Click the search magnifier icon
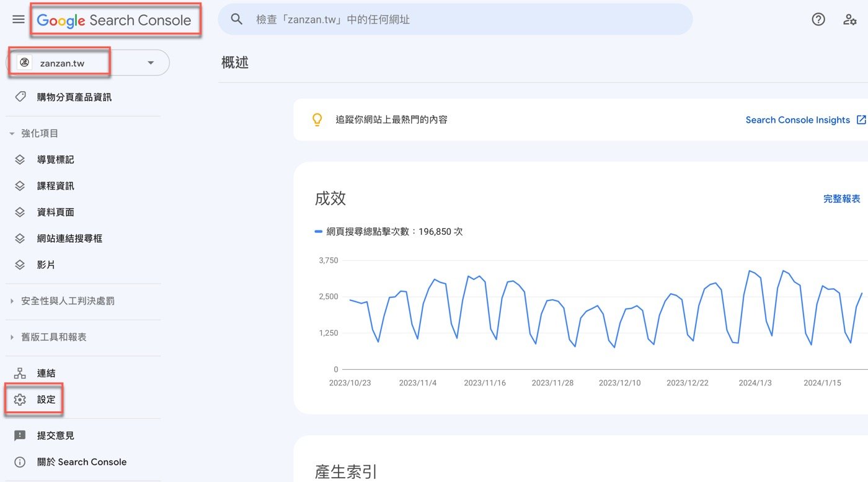The height and width of the screenshot is (482, 868). pyautogui.click(x=236, y=19)
